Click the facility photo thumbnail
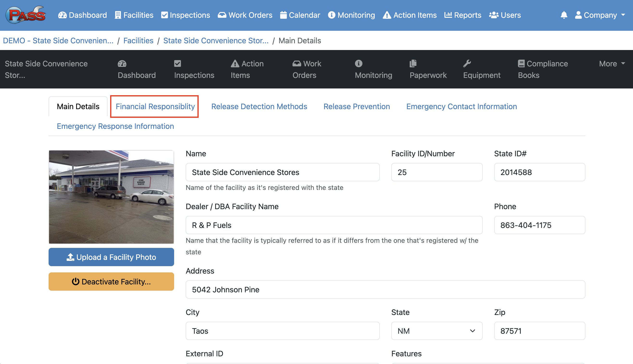 coord(111,197)
